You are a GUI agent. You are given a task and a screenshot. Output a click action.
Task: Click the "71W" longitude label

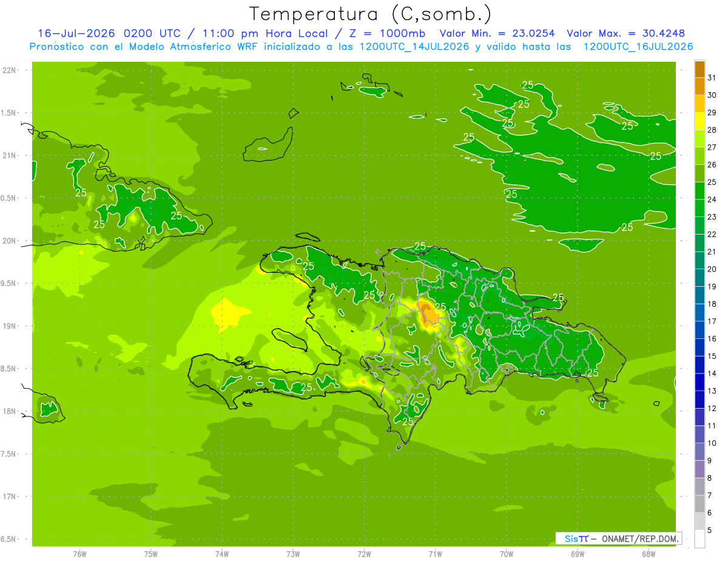435,554
